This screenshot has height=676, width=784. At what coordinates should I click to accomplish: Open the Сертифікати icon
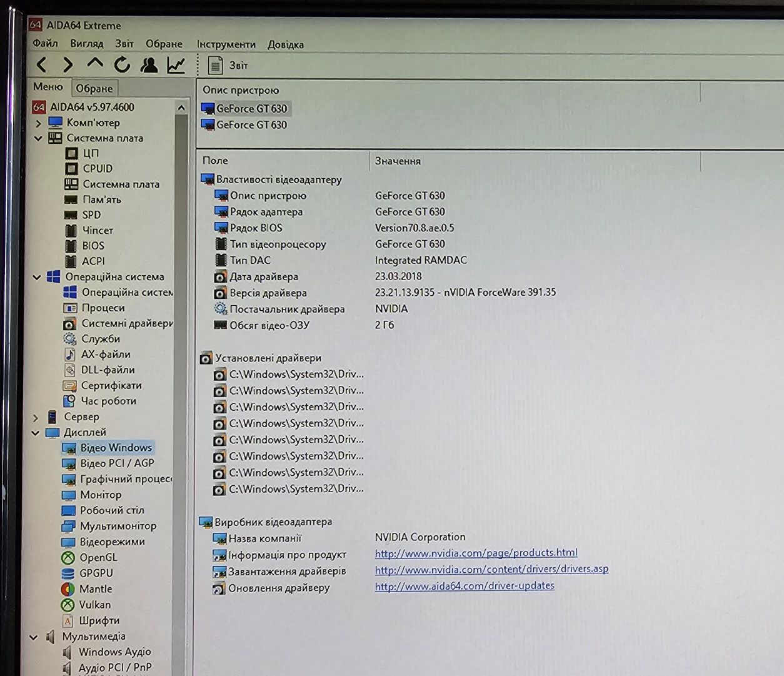[x=69, y=386]
